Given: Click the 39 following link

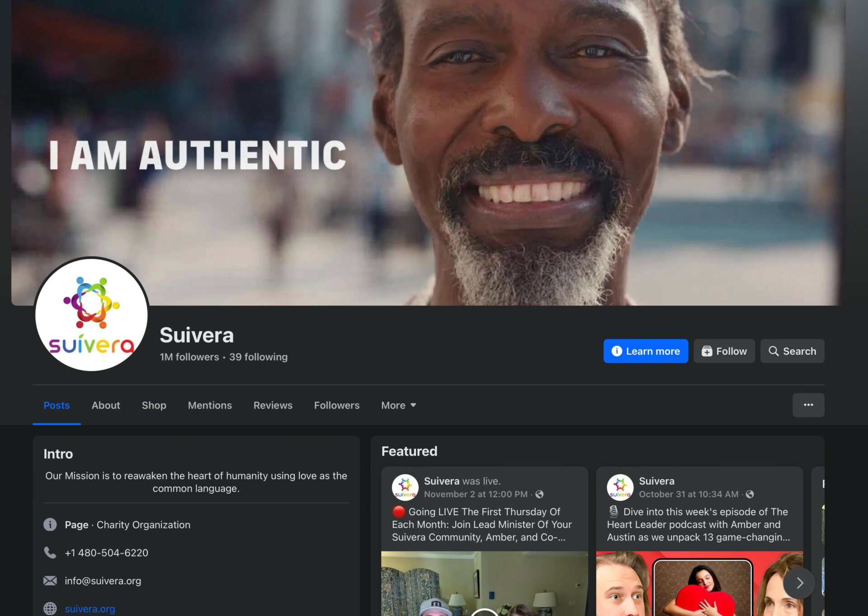Looking at the screenshot, I should point(258,357).
